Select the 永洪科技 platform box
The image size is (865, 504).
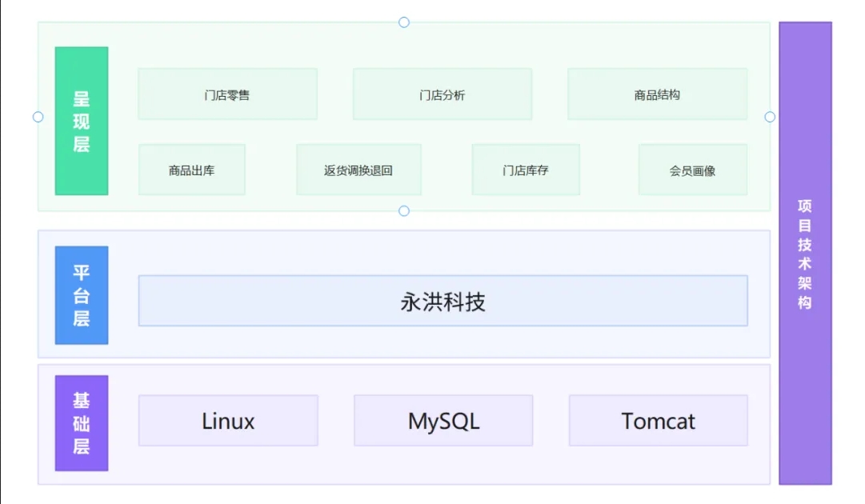tap(443, 301)
